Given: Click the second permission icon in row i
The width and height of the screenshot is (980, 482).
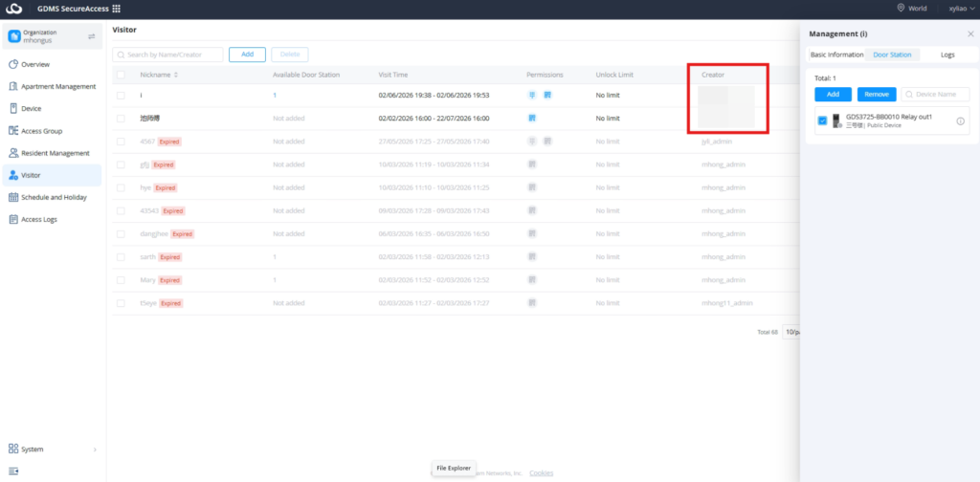Looking at the screenshot, I should pyautogui.click(x=547, y=96).
